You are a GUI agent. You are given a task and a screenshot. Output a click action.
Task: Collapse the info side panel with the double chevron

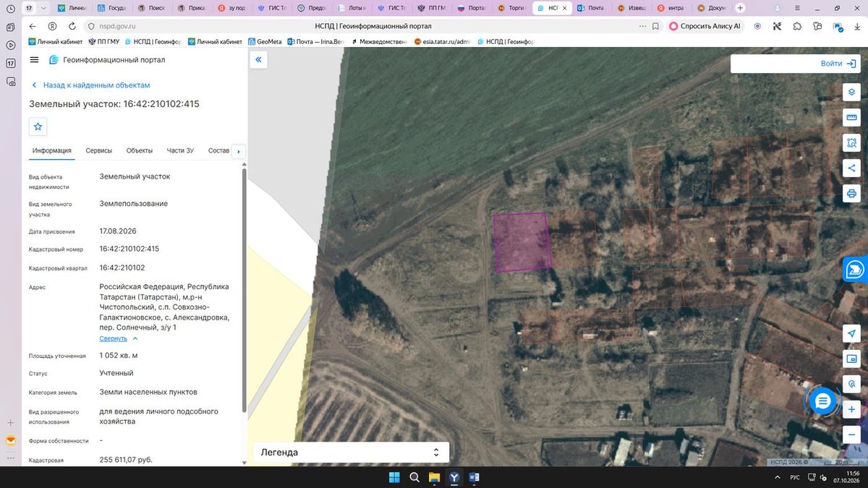(x=259, y=60)
